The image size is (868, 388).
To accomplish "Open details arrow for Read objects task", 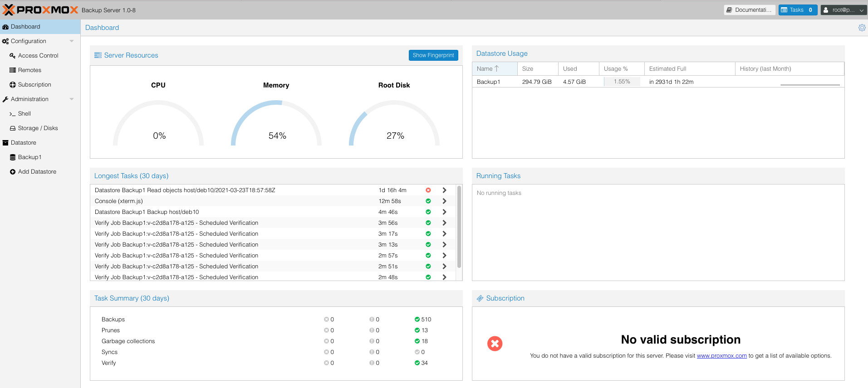I will 445,190.
